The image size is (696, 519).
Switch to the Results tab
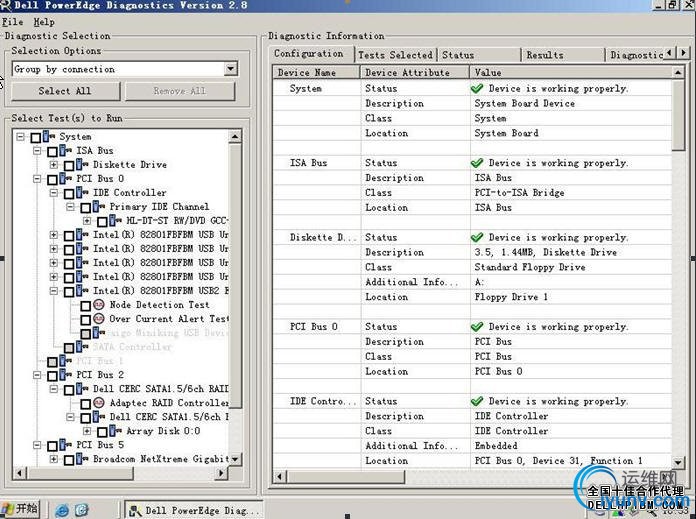click(x=563, y=55)
